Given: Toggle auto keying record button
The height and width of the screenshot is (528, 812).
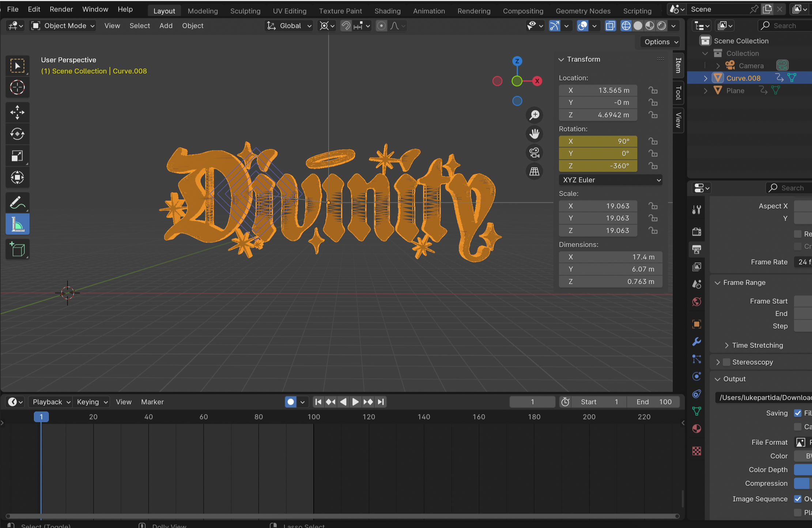Looking at the screenshot, I should click(291, 402).
